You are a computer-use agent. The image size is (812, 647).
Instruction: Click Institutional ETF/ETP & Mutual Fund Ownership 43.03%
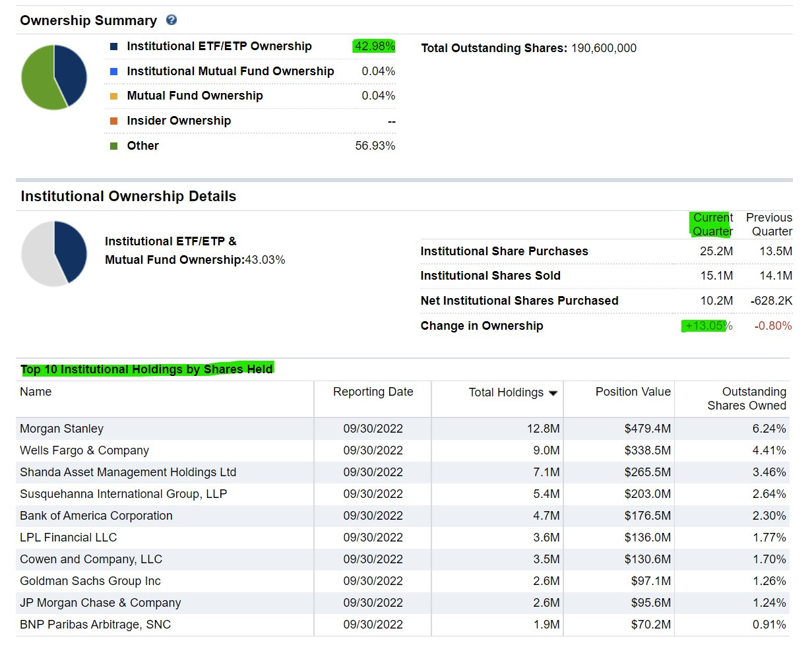(195, 251)
